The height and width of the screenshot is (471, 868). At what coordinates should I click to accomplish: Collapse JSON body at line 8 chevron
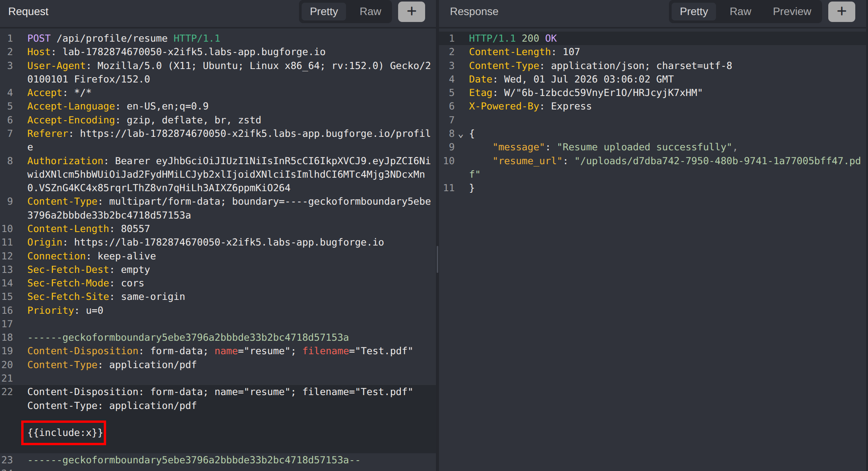point(461,135)
